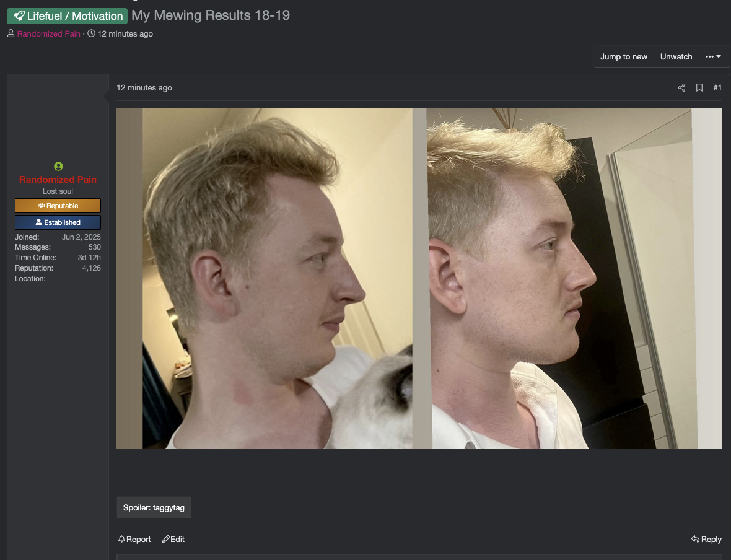
Task: Open Randomized Pain profile in the user sidebar
Action: coord(58,180)
